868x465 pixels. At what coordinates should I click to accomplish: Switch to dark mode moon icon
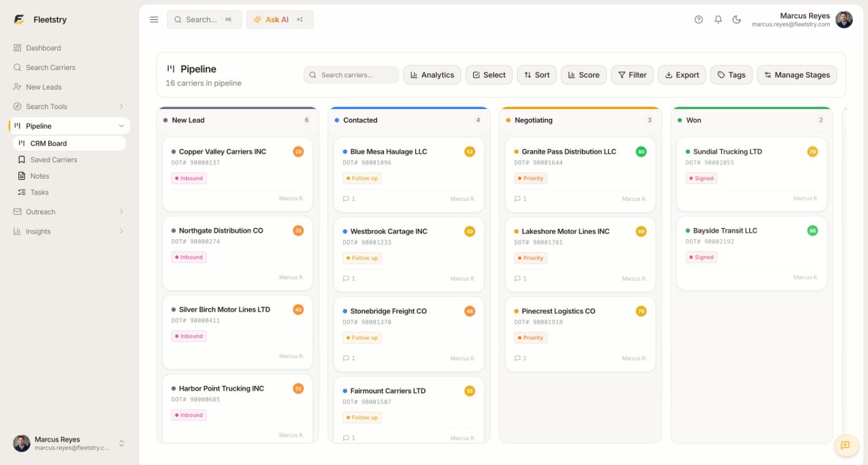737,20
